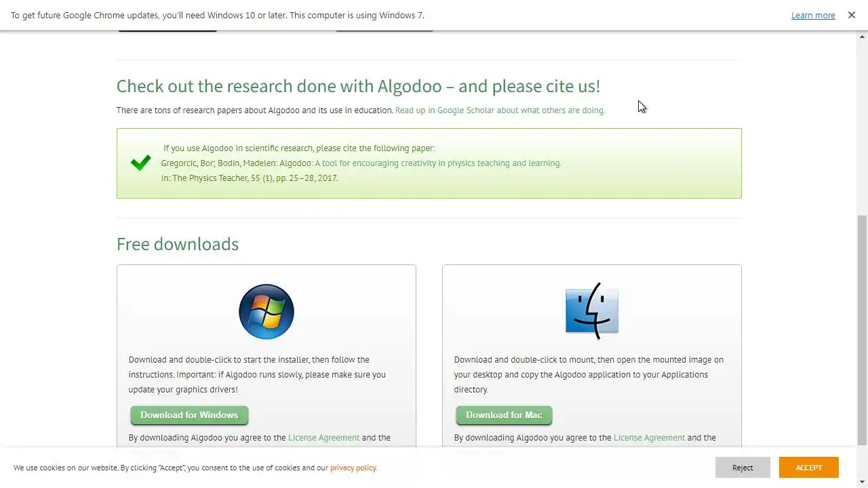Click the Mac Finder logo icon
This screenshot has height=488, width=868.
coord(592,311)
